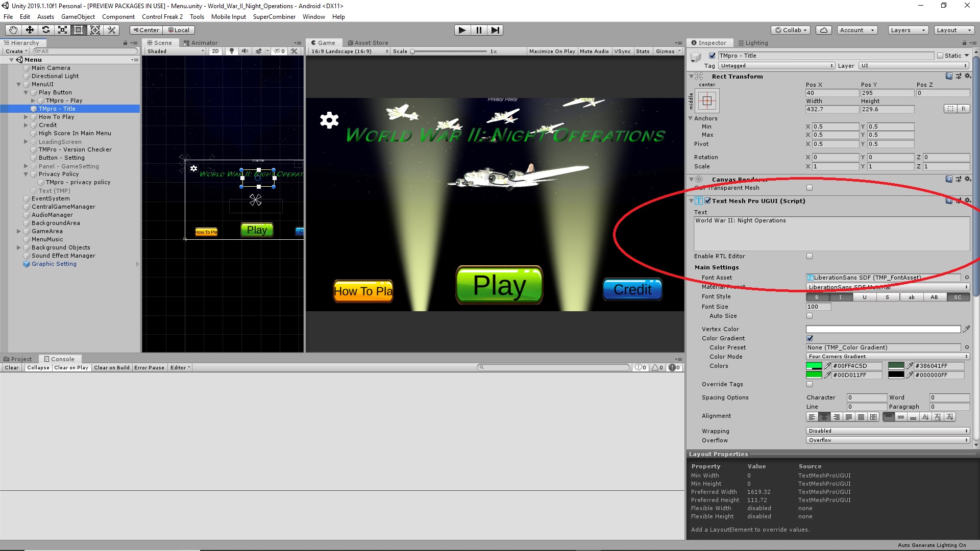Open Unity Cloud services via the cloud icon
This screenshot has width=980, height=551.
coord(823,30)
